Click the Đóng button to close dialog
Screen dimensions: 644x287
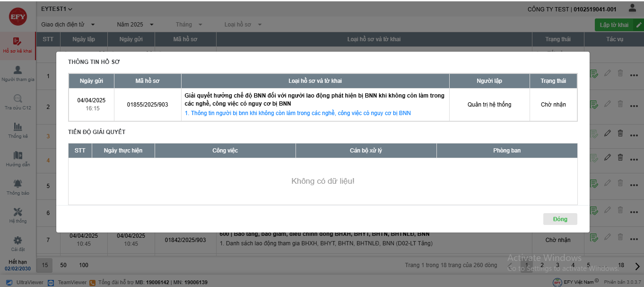(560, 219)
